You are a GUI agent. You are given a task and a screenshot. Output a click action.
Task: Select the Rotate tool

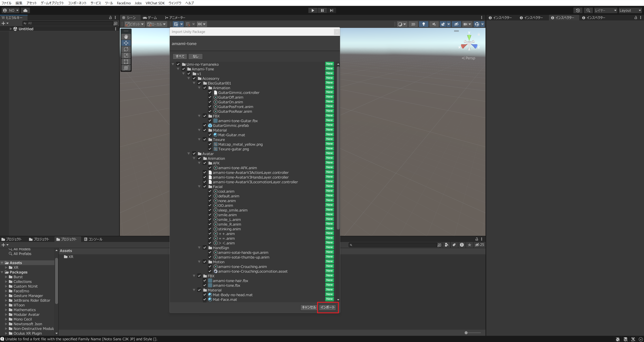click(x=126, y=49)
